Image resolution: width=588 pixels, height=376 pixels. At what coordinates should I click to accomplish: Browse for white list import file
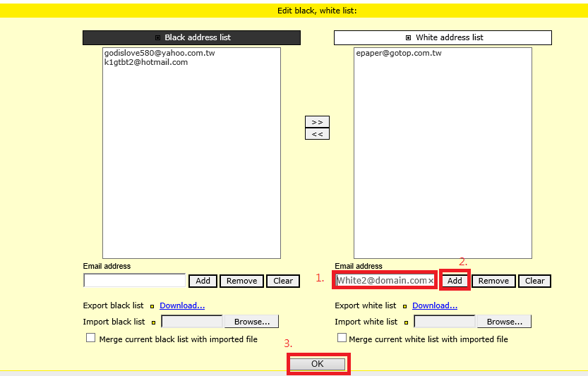coord(504,322)
